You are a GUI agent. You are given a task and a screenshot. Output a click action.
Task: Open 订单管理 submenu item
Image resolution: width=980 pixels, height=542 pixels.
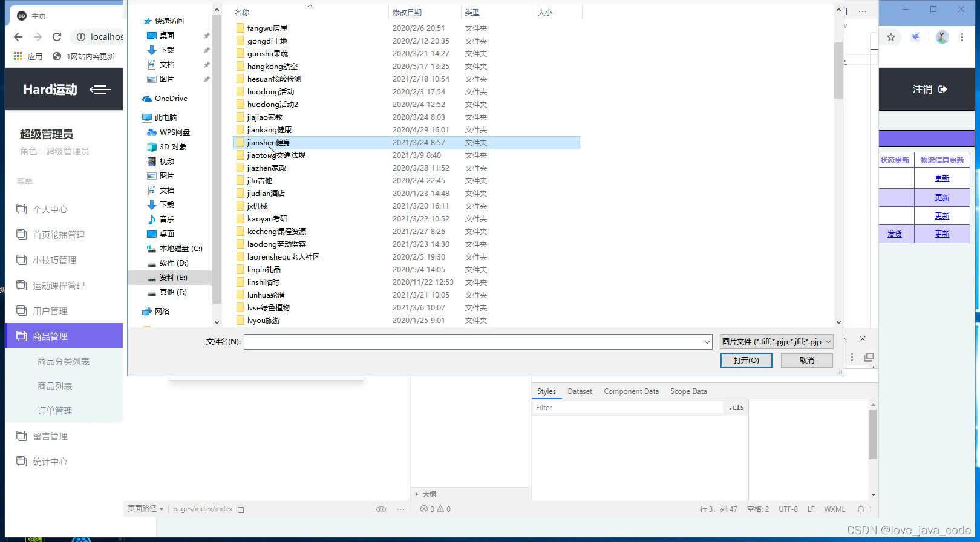coord(55,411)
